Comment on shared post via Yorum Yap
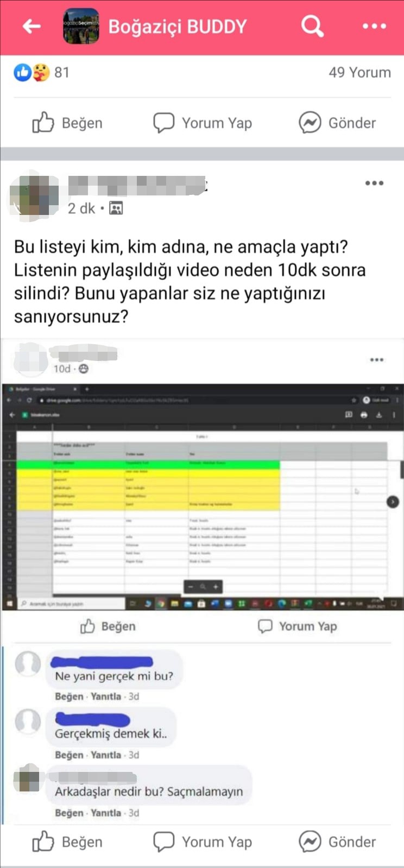Screen dimensions: 404x868 coord(297,626)
